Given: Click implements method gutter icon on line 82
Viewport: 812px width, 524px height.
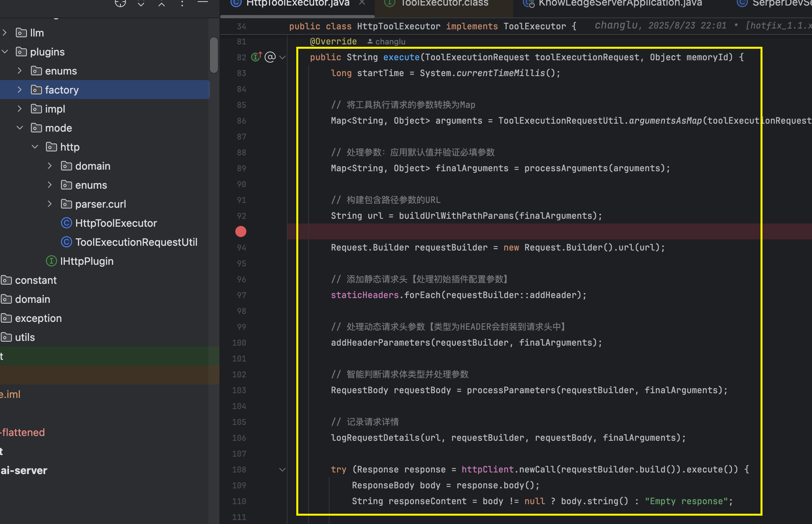Looking at the screenshot, I should click(x=256, y=57).
